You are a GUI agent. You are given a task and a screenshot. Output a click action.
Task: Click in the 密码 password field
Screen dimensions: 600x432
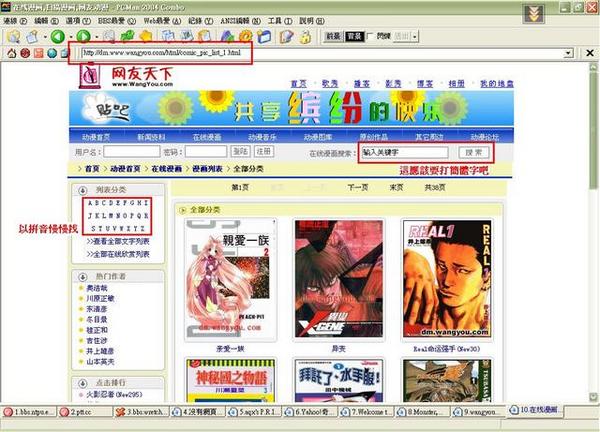pyautogui.click(x=206, y=152)
